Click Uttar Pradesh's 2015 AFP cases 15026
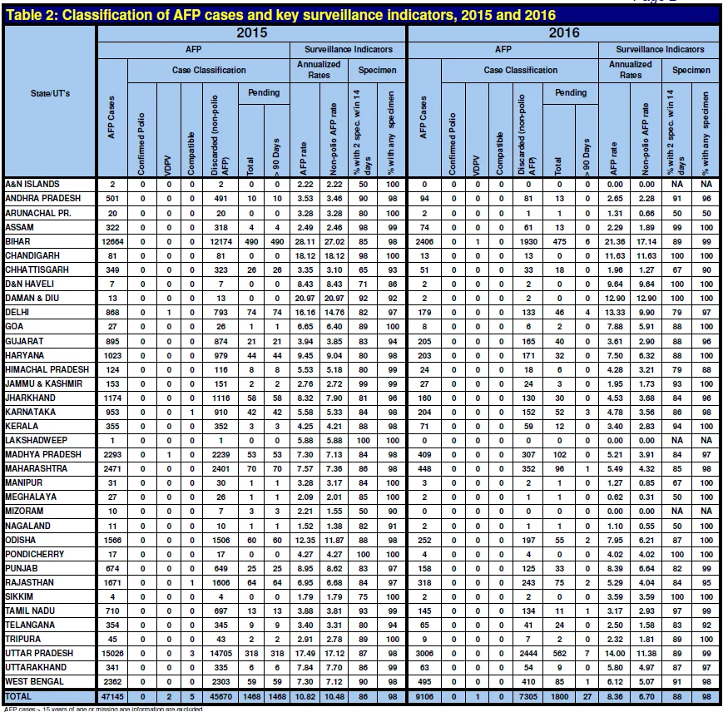The image size is (728, 712). [112, 654]
